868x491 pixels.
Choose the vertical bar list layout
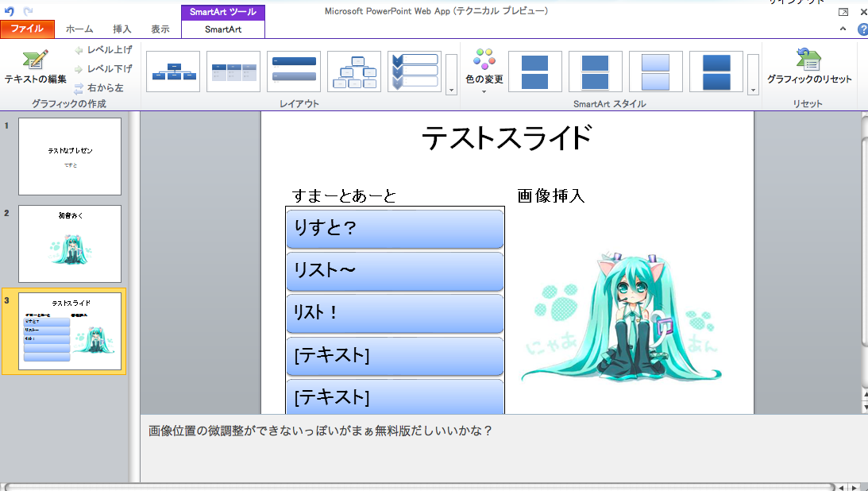tap(294, 72)
